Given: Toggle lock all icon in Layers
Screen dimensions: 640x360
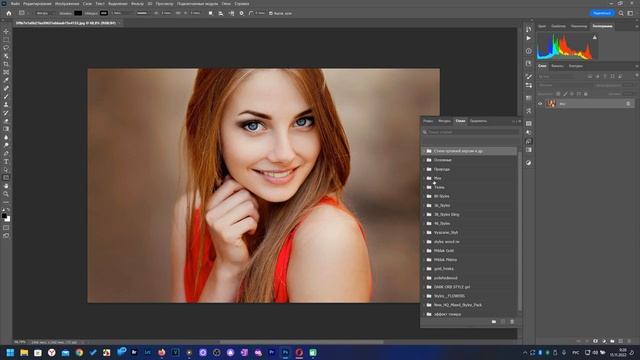Looking at the screenshot, I should [586, 94].
